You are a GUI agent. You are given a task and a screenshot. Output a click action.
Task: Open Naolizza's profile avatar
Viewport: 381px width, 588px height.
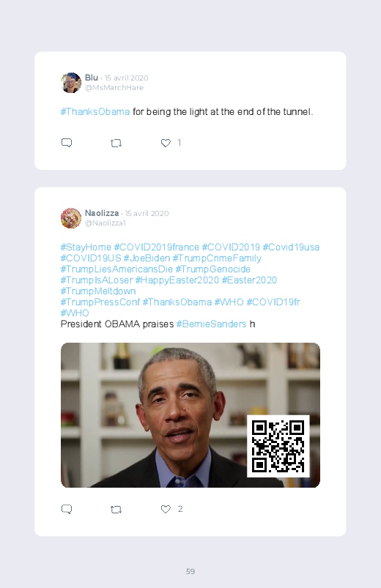71,218
